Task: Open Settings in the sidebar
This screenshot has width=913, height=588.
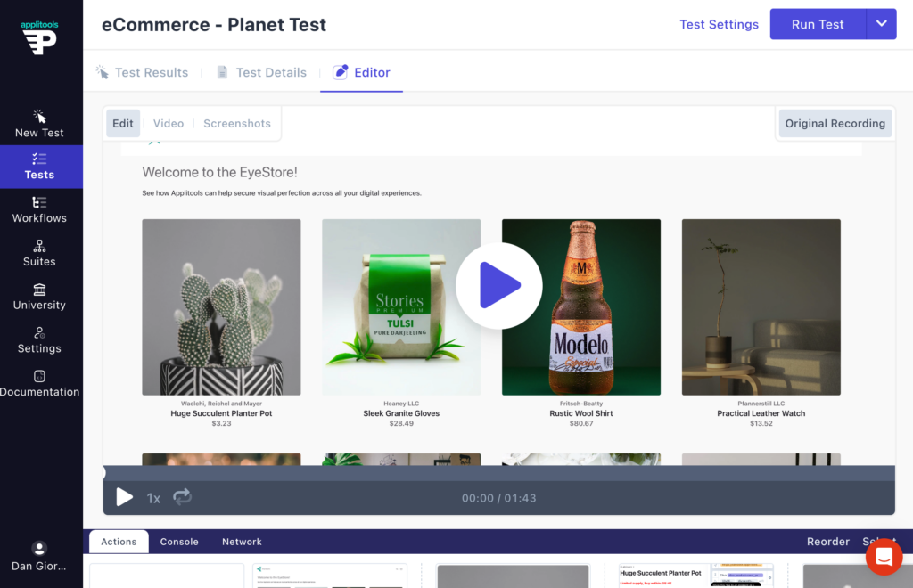Action: tap(39, 340)
